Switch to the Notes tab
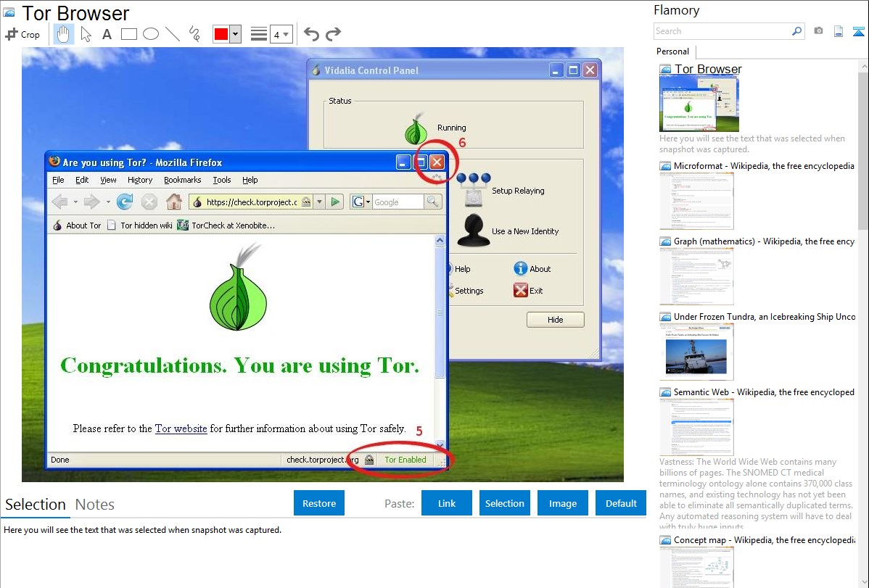The height and width of the screenshot is (588, 869). pos(95,505)
